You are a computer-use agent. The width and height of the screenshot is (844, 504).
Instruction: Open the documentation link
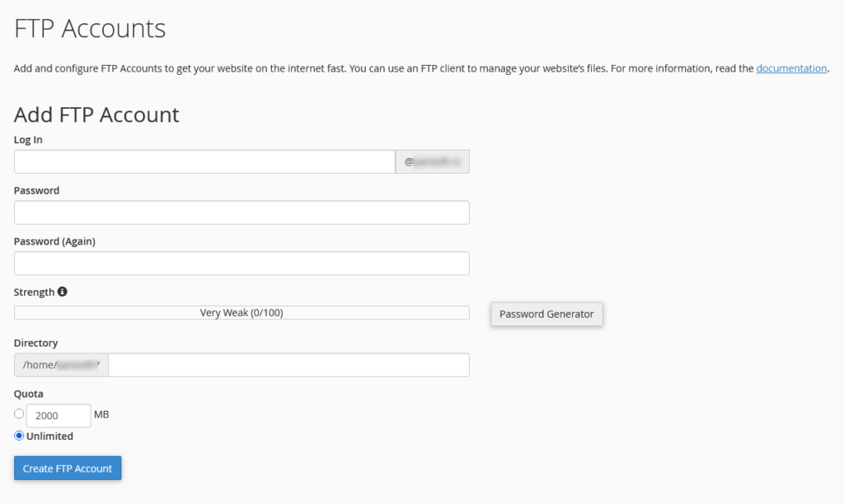(x=791, y=68)
